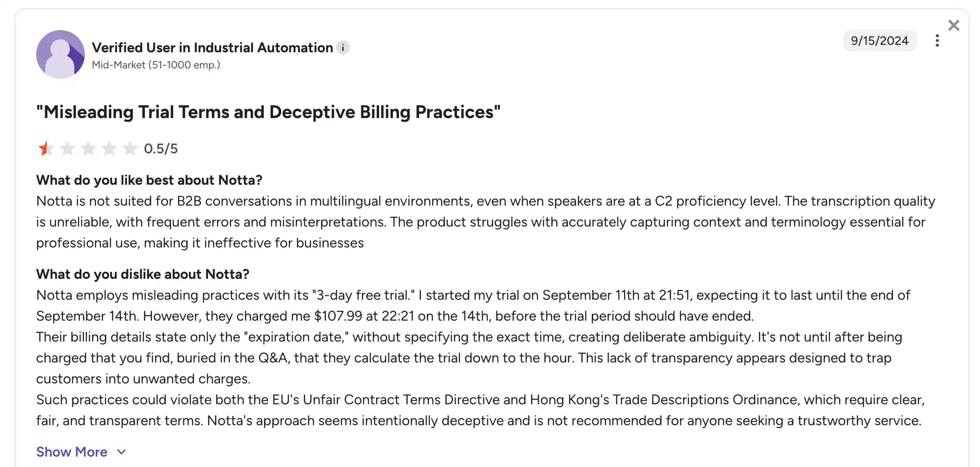Click the third star in the rating
Image resolution: width=980 pixels, height=467 pixels.
coord(88,149)
